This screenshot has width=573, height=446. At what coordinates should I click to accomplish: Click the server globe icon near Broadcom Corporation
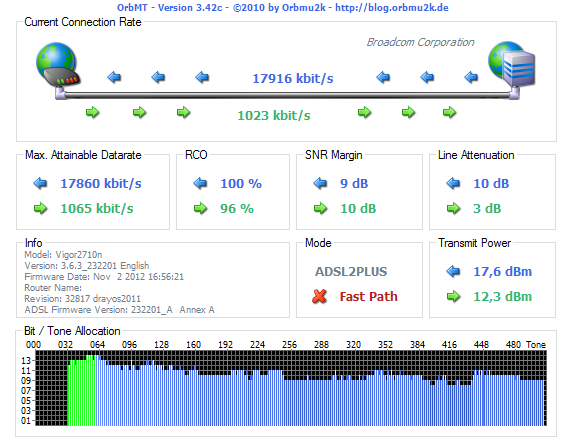[512, 65]
